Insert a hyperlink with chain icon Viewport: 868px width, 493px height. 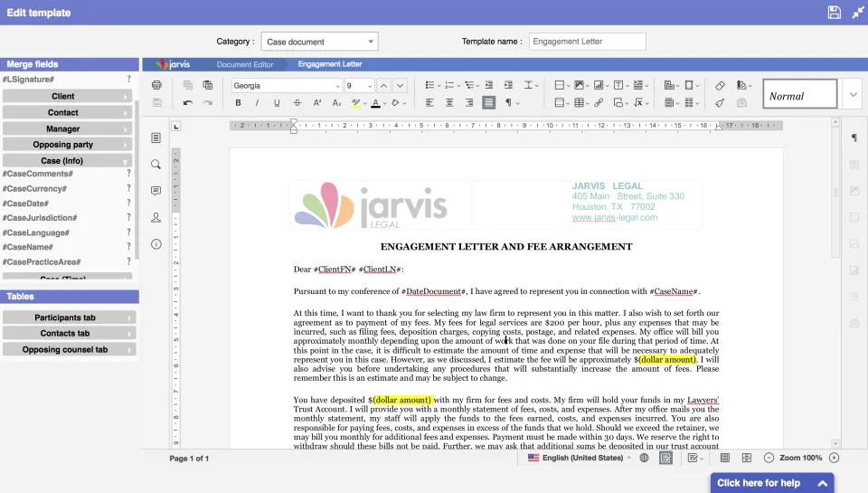[x=599, y=103]
